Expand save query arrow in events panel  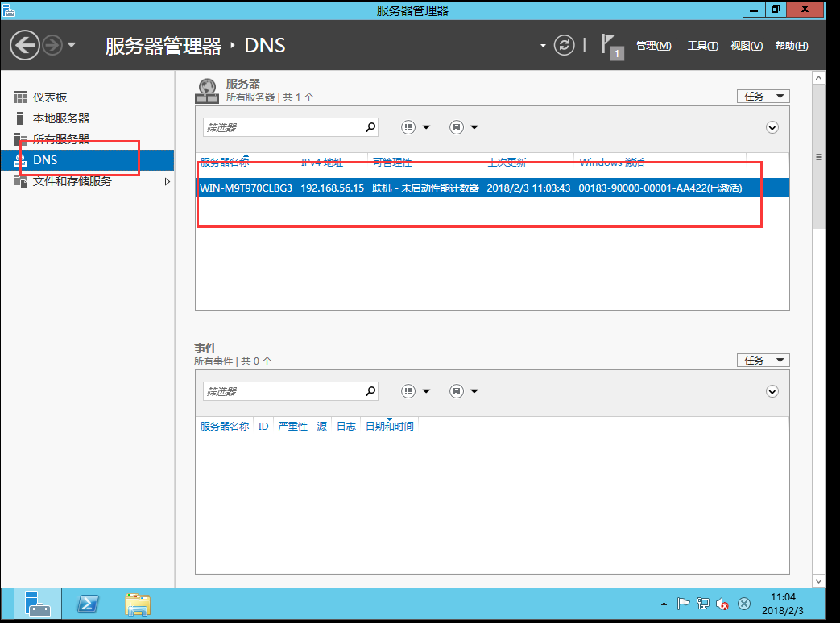(x=474, y=391)
